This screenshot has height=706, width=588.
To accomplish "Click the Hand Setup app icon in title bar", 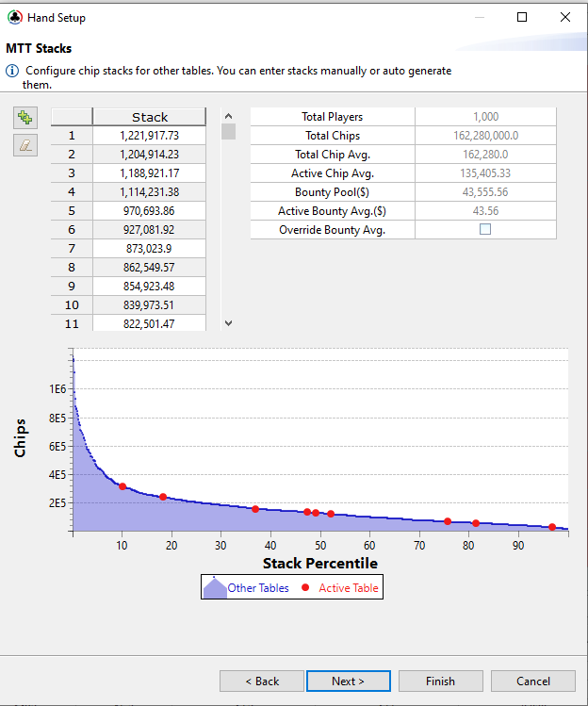I will pos(14,17).
